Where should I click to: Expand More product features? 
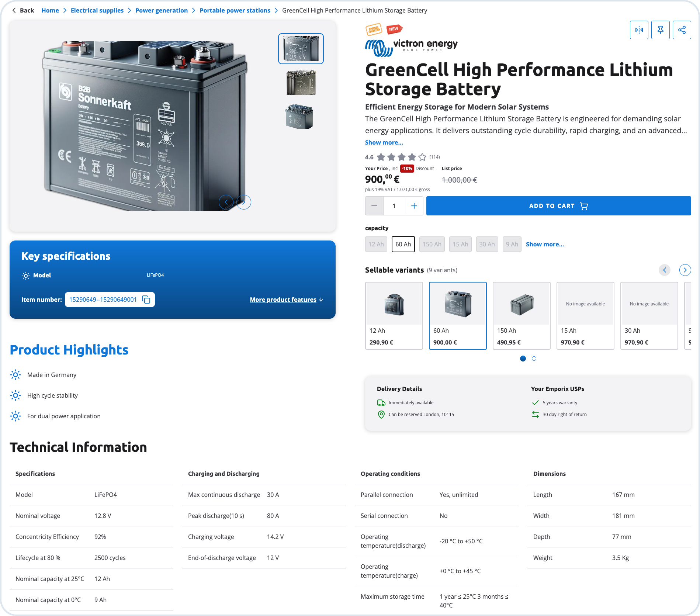287,300
